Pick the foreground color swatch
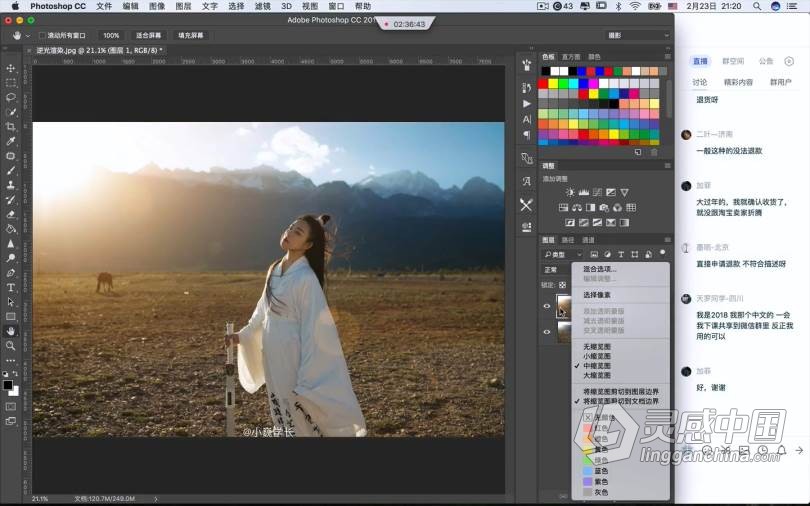 pos(8,385)
